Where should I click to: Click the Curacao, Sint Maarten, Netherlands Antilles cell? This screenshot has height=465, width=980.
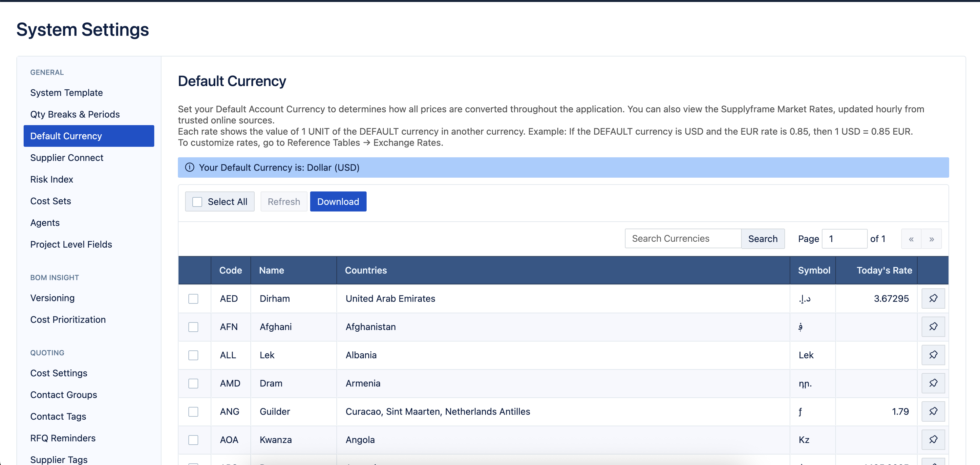pos(563,412)
